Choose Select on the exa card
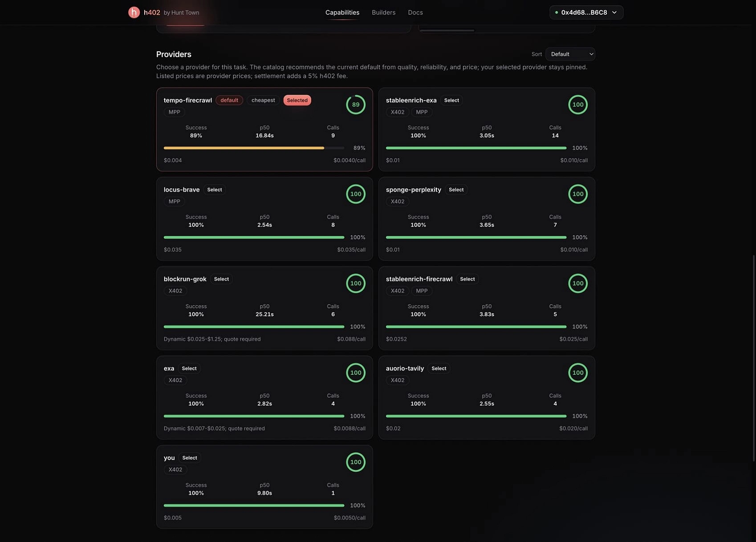 click(189, 369)
